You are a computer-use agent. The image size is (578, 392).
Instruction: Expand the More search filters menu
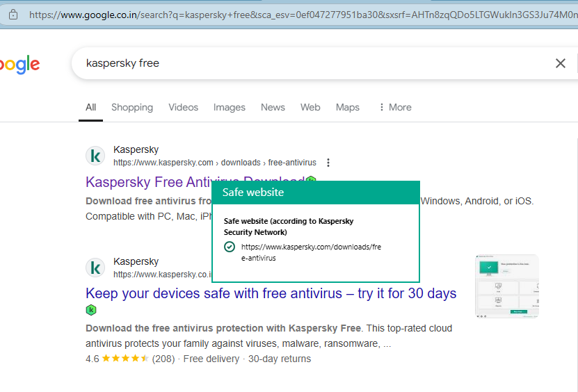[x=395, y=107]
